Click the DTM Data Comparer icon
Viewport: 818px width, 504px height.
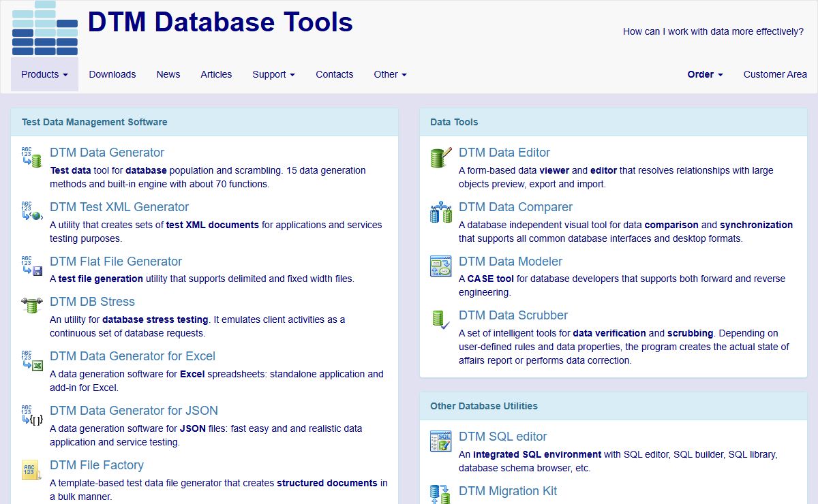point(440,212)
